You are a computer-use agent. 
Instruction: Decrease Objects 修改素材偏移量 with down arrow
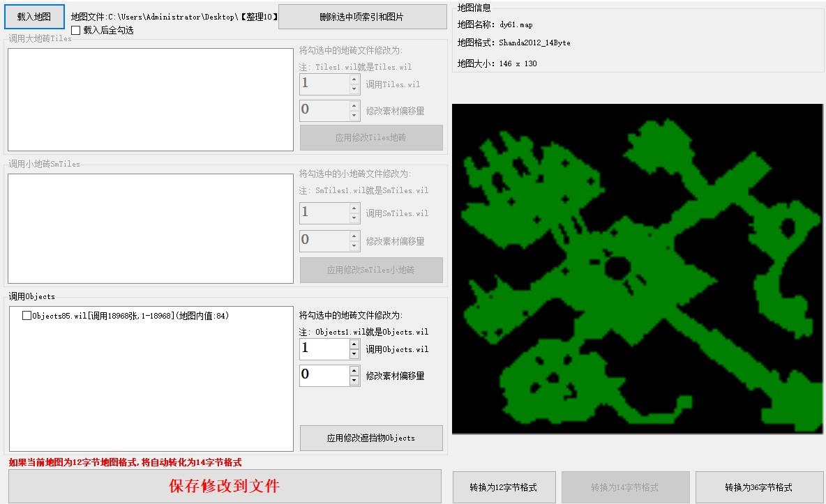tap(354, 381)
